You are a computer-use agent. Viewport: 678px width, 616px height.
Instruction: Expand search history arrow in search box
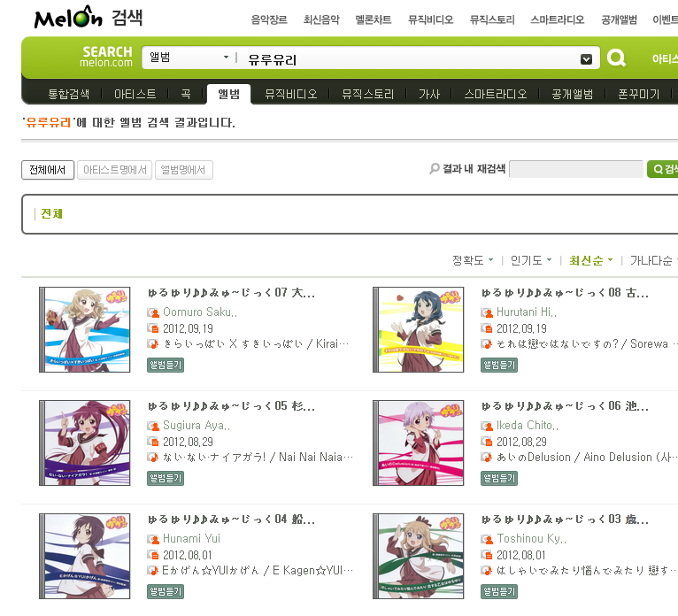pos(586,59)
